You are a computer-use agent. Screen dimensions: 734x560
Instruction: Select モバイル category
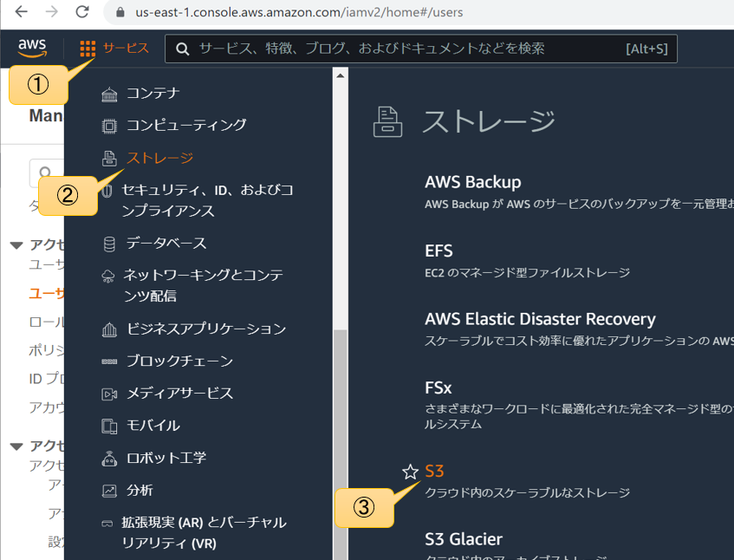click(153, 426)
